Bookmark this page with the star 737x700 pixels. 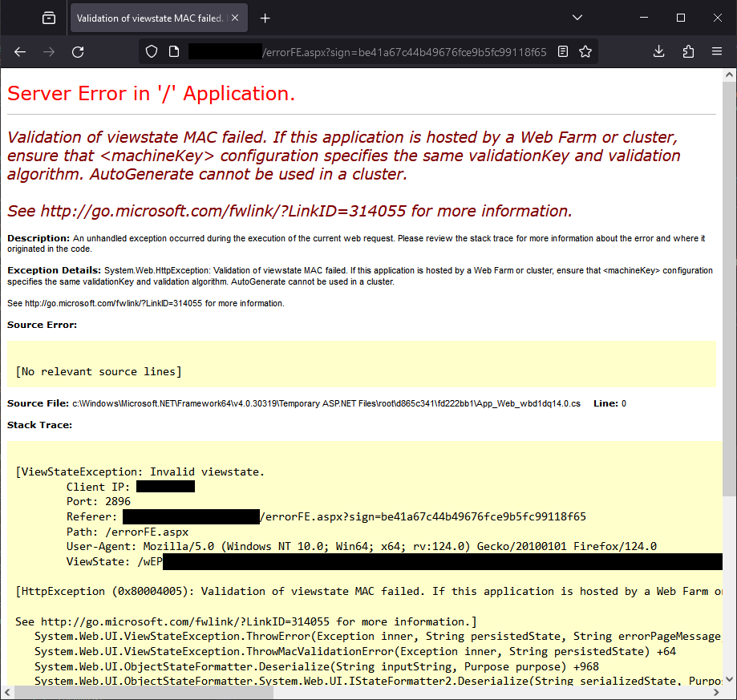point(585,51)
